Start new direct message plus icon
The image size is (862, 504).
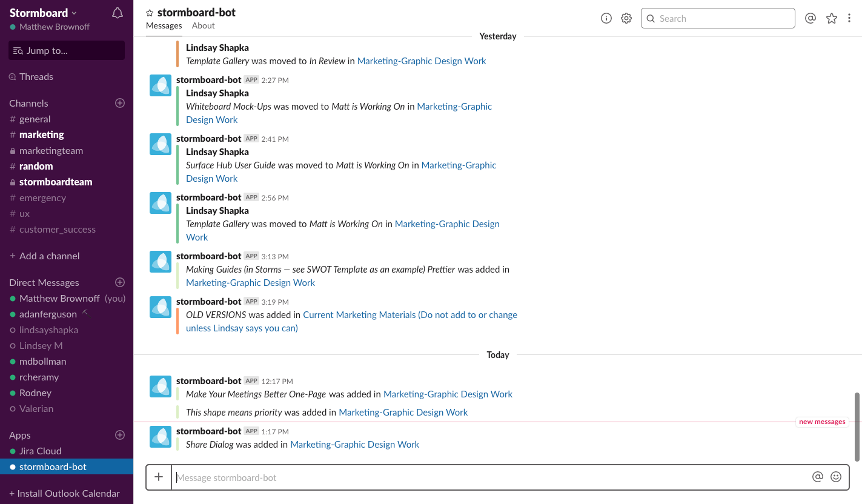[120, 282]
